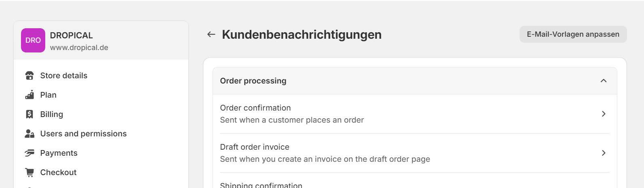
Task: Open Users and permissions settings label
Action: tap(83, 134)
